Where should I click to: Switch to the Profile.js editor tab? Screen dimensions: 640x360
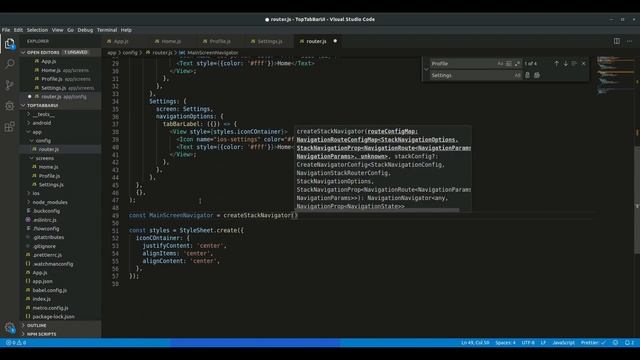pyautogui.click(x=220, y=41)
